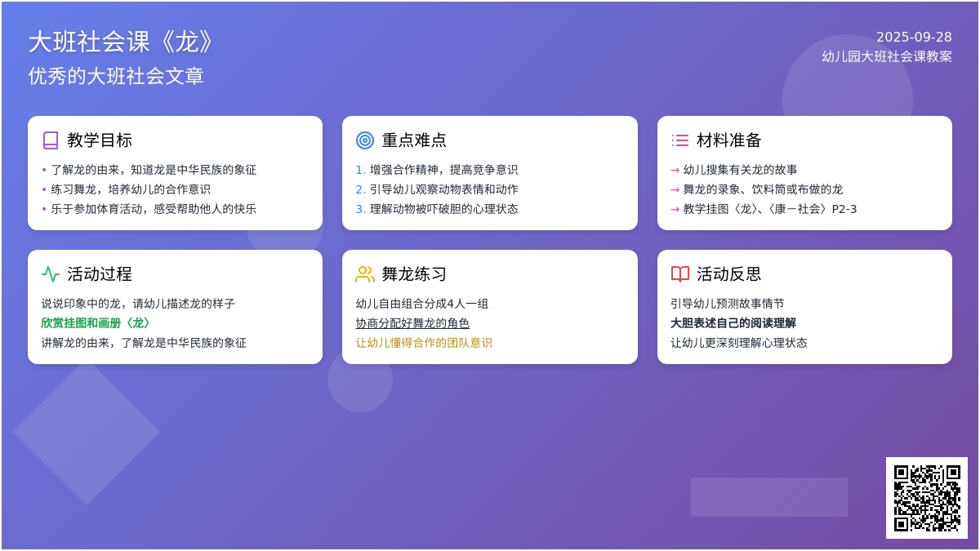This screenshot has height=551, width=980.
Task: Click the open book icon beside 活动反思
Action: [x=679, y=274]
